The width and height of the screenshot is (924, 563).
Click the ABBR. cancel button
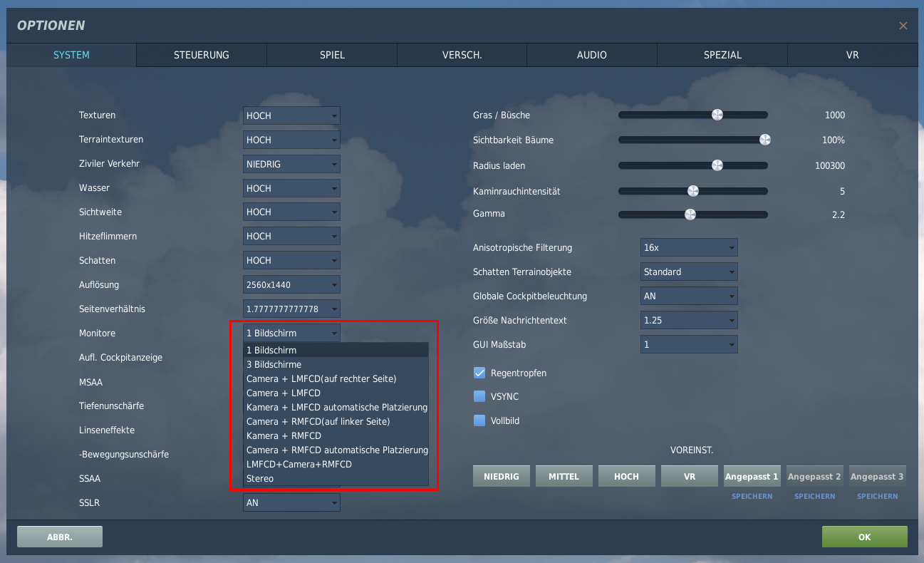60,537
